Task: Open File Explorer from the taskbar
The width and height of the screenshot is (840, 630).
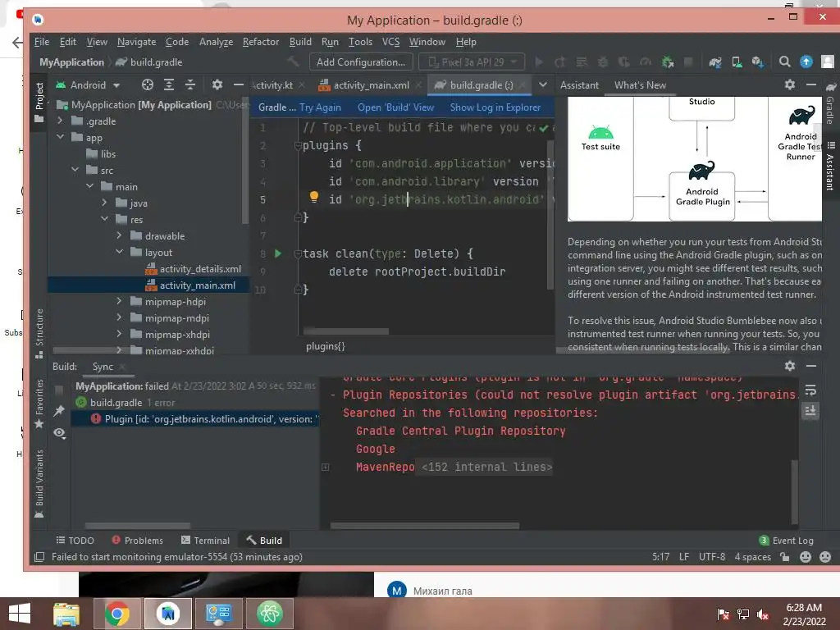Action: click(66, 614)
